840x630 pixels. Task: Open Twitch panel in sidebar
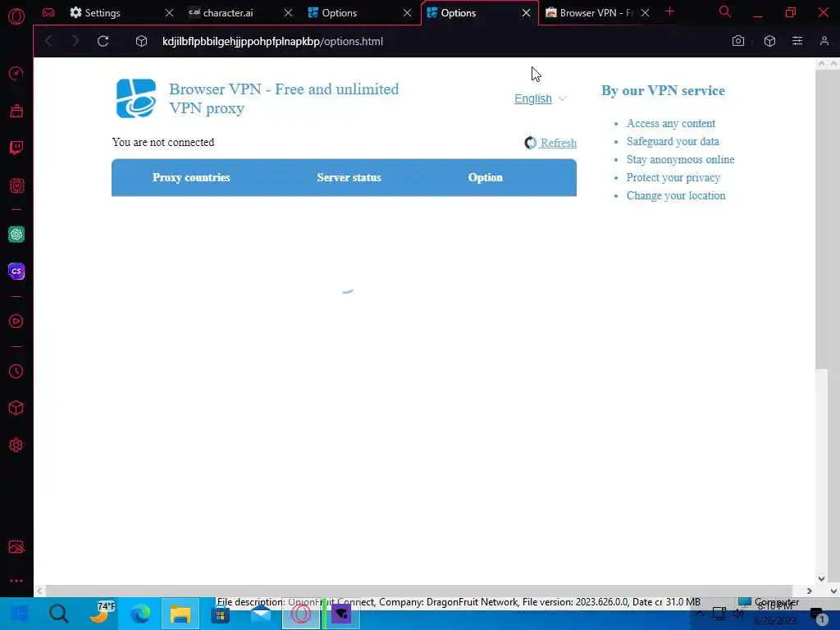16,148
